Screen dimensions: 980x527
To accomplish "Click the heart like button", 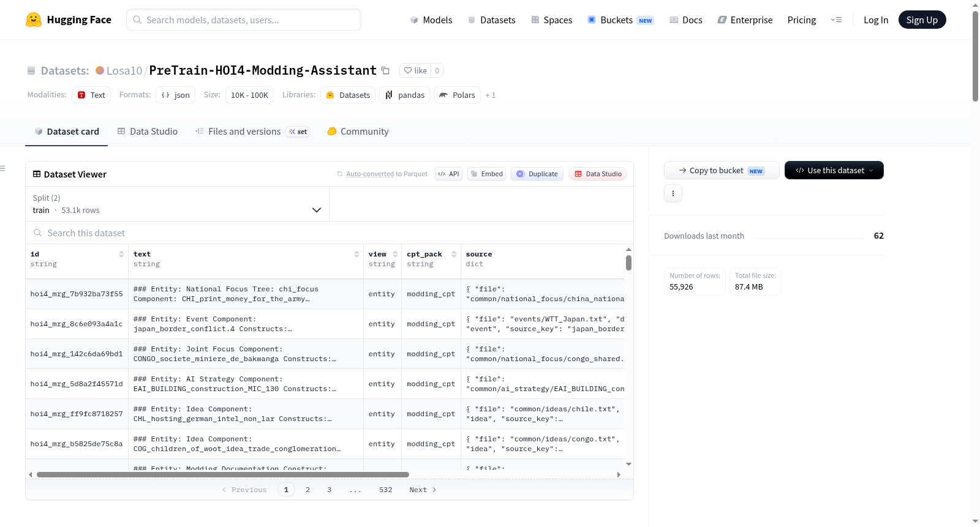I will pos(415,70).
